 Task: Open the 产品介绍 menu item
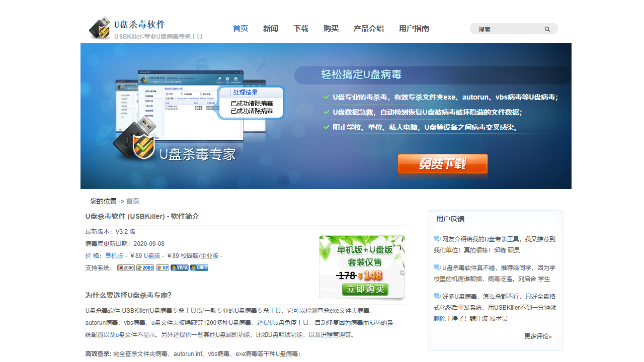[x=369, y=29]
